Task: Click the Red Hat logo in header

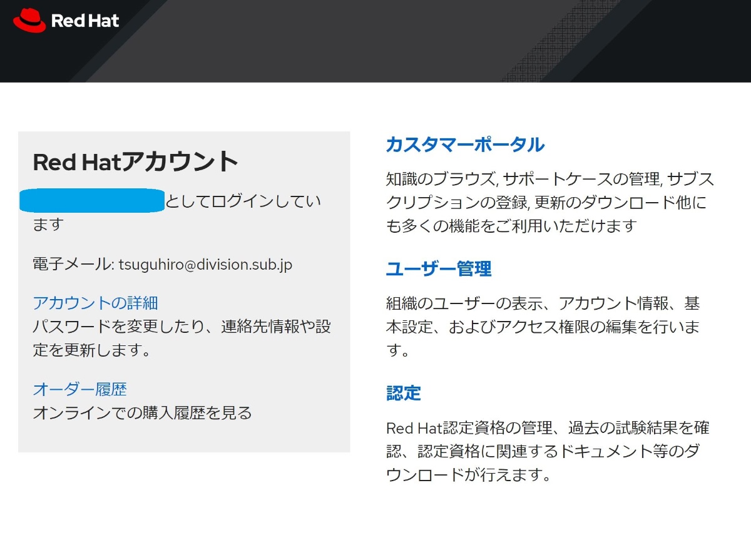Action: [x=66, y=21]
